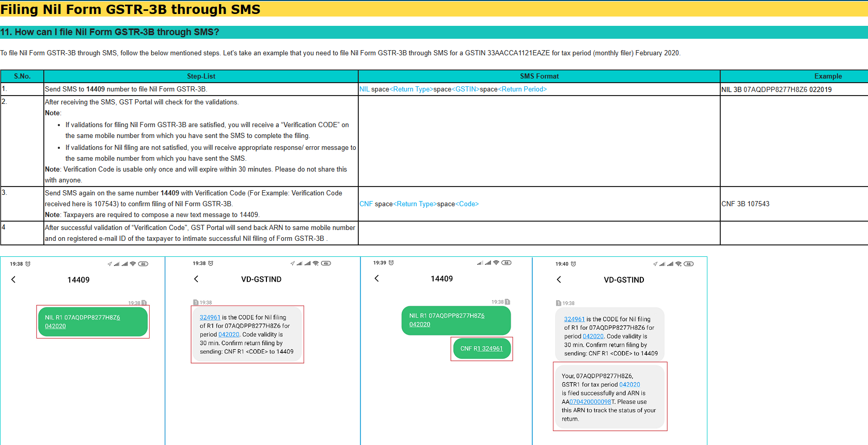
Task: Click location arrow icon in 19:40 status bar
Action: click(x=655, y=264)
